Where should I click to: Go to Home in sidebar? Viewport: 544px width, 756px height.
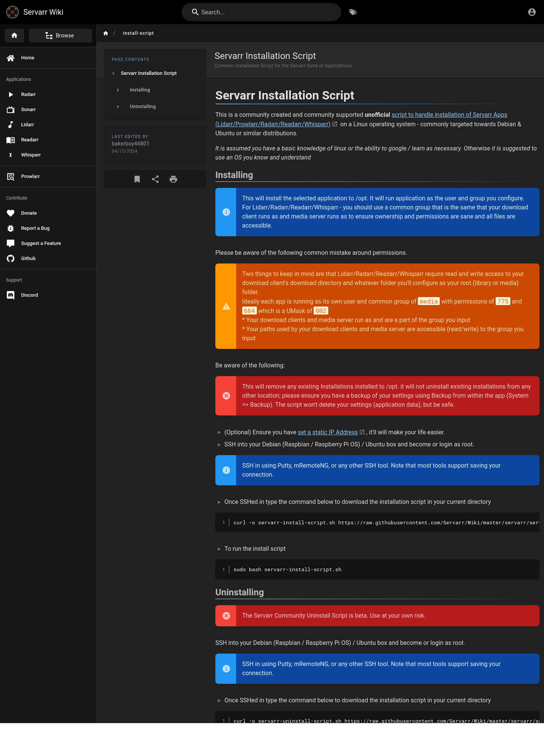pyautogui.click(x=48, y=58)
